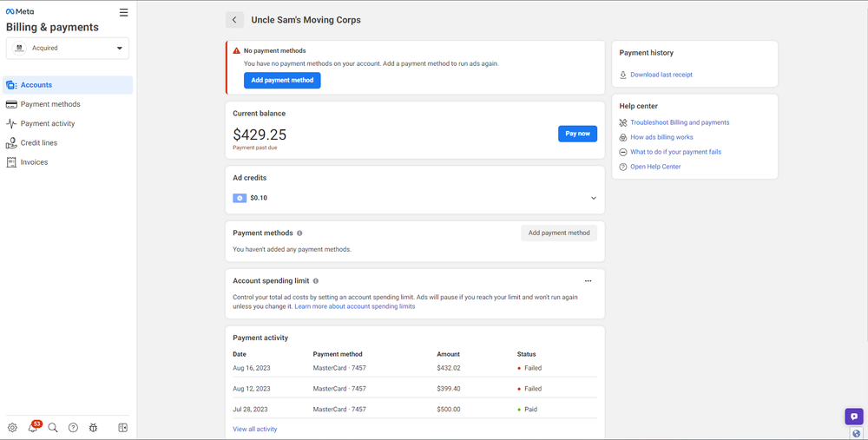Click the hamburger menu icon
The width and height of the screenshot is (868, 440).
point(123,13)
